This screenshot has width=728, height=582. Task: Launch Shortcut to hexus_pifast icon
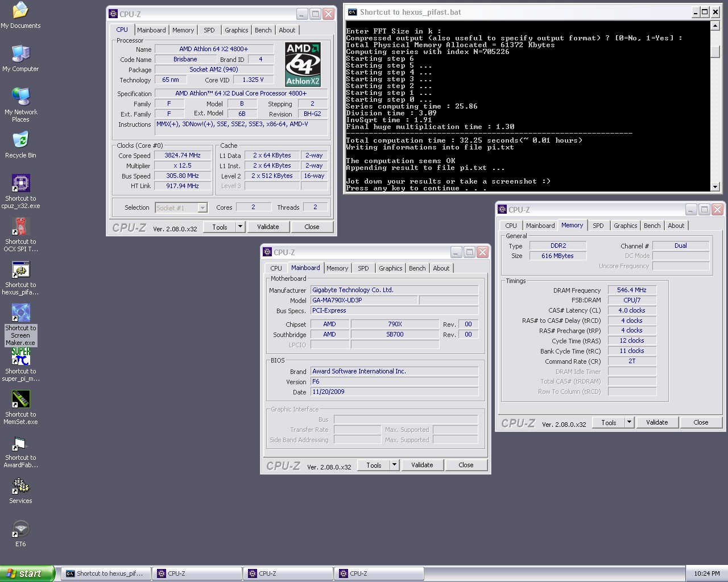point(20,269)
